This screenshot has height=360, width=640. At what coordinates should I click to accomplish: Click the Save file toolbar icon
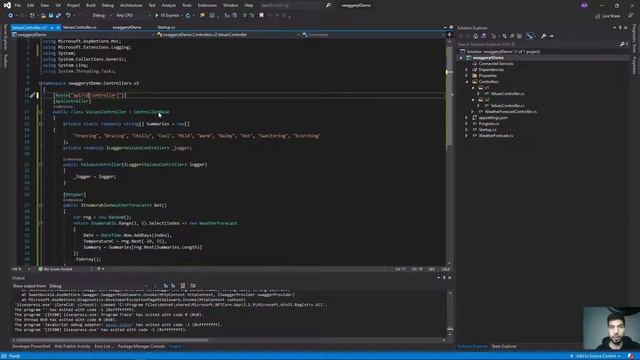coord(51,16)
